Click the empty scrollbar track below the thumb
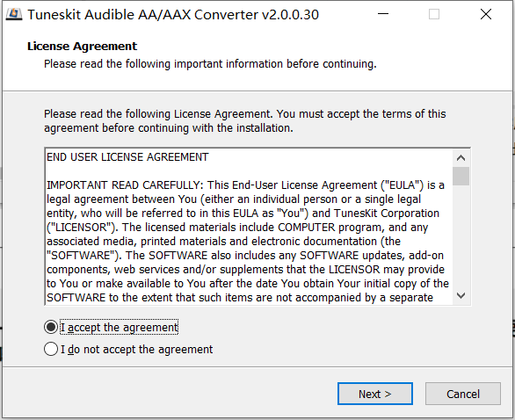The width and height of the screenshot is (515, 420). (461, 236)
